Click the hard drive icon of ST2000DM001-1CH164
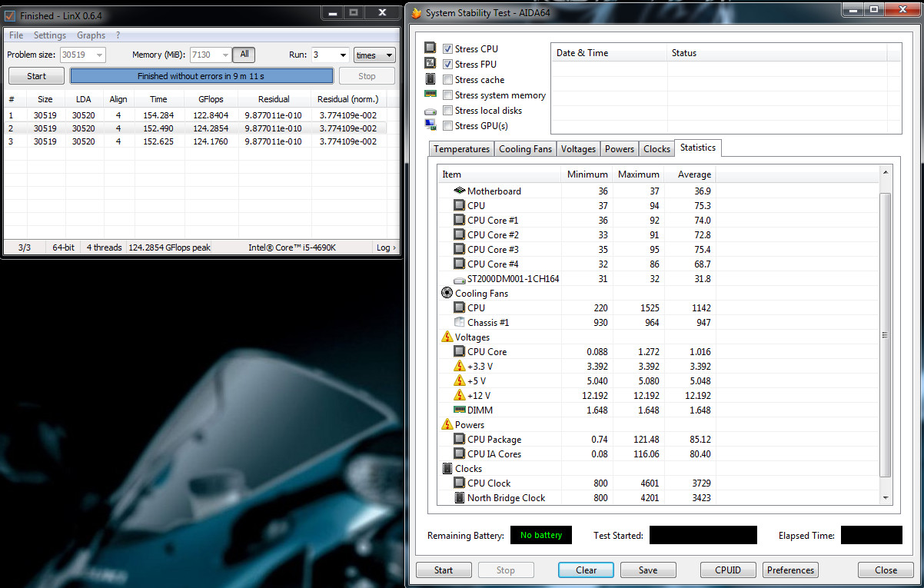Viewport: 924px width, 588px height. (x=460, y=279)
